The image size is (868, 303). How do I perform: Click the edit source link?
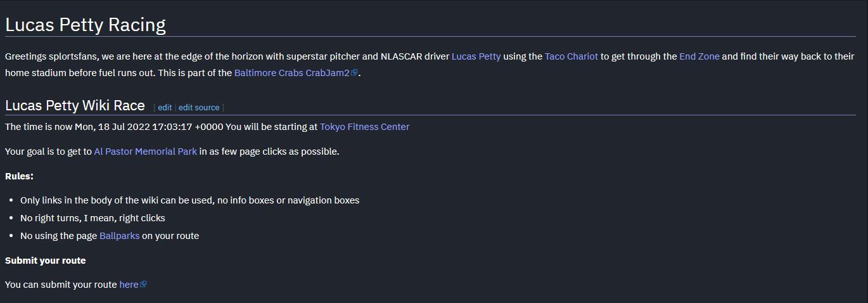(199, 108)
